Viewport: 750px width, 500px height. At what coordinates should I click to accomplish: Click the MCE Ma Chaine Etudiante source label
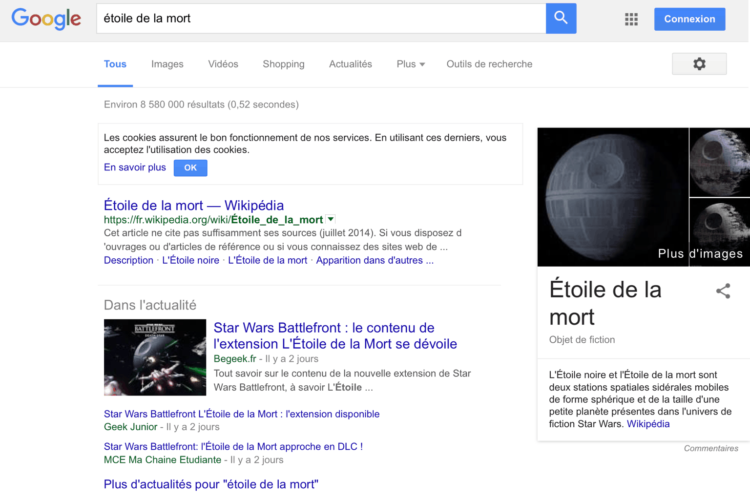coord(163,460)
